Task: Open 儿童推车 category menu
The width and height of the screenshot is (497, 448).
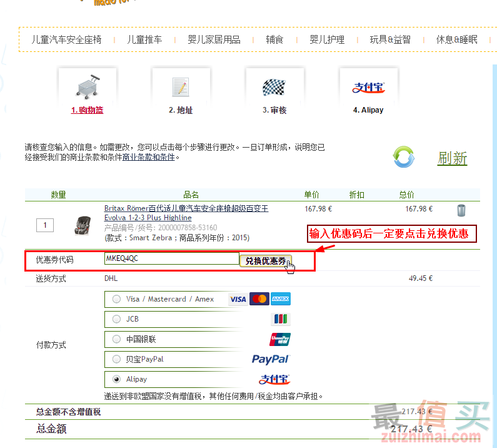Action: pos(144,39)
